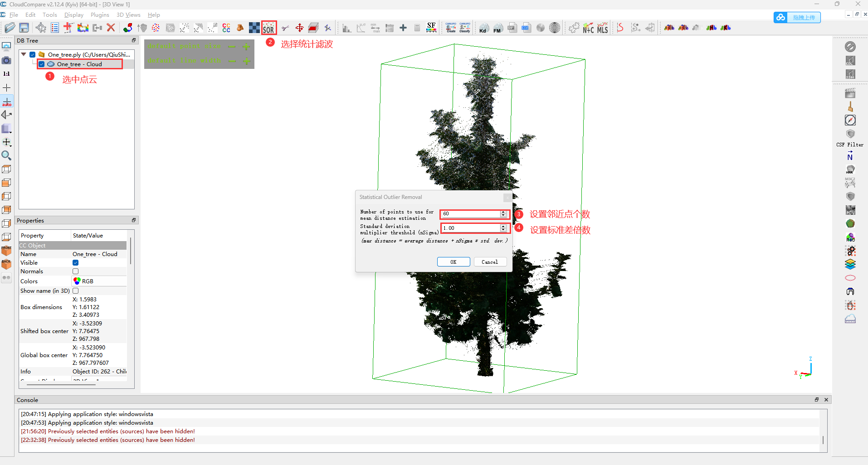Compute normals with N+C icon

pyautogui.click(x=588, y=28)
